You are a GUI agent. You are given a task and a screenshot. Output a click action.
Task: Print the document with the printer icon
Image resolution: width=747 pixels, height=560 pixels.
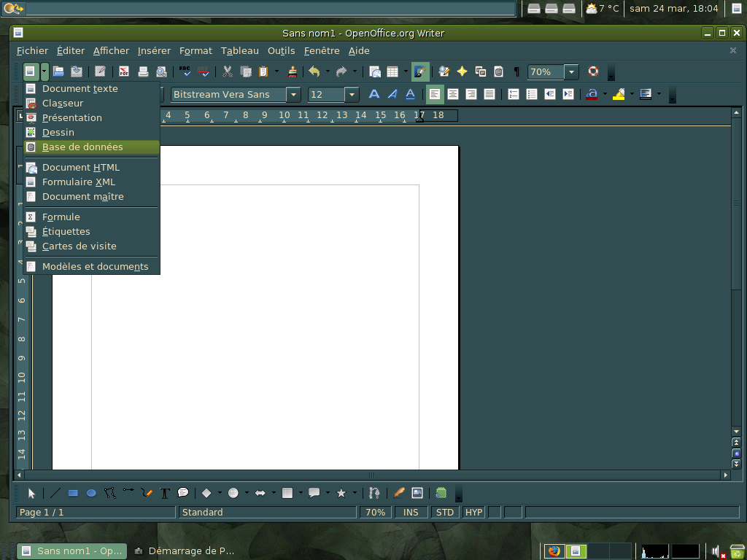tap(143, 71)
